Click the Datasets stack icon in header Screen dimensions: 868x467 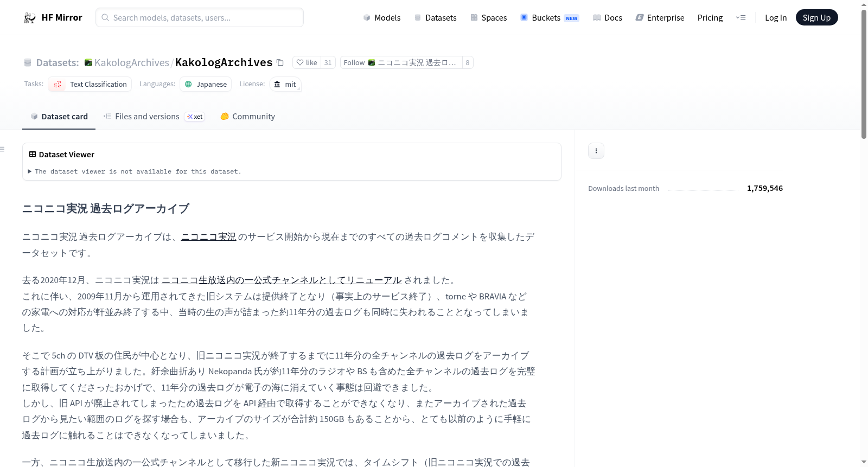coord(28,63)
